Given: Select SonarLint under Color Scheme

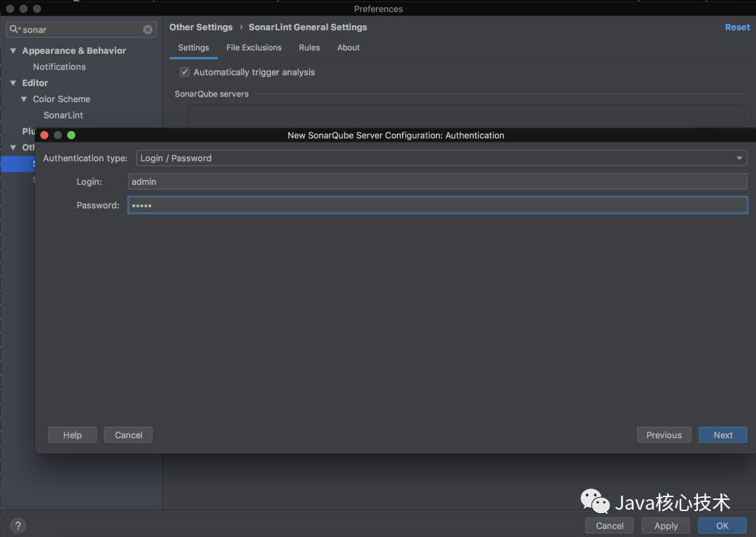Looking at the screenshot, I should click(63, 116).
